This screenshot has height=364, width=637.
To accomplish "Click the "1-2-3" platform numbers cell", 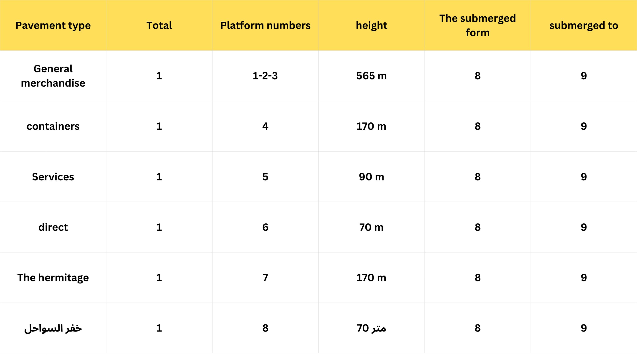I will point(265,76).
